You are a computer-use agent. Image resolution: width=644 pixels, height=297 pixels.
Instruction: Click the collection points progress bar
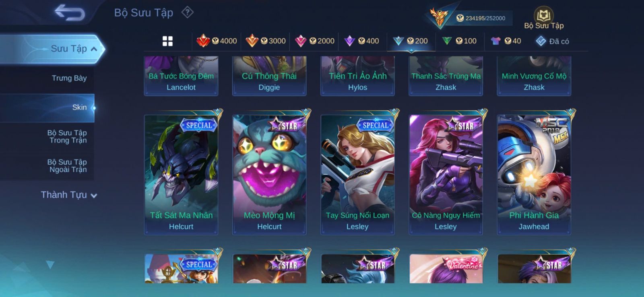click(x=483, y=18)
